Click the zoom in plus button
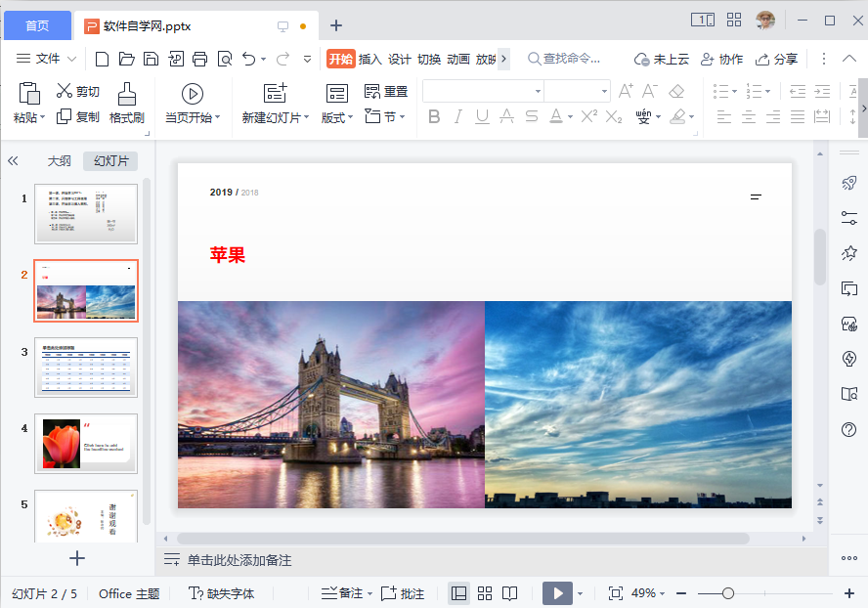The width and height of the screenshot is (868, 608). click(x=849, y=593)
